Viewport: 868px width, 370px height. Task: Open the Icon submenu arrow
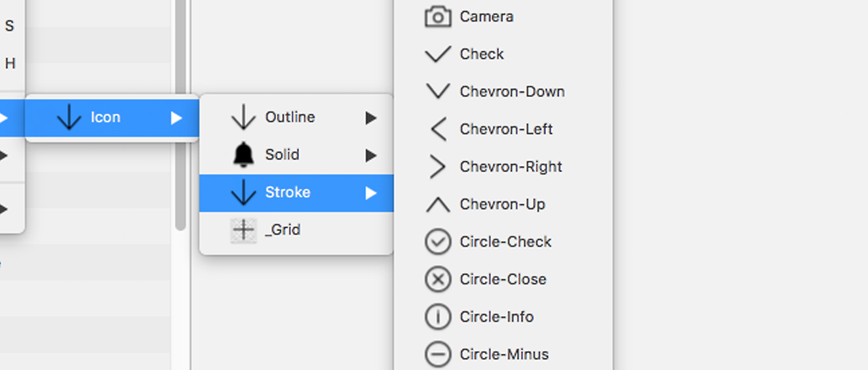coord(176,118)
